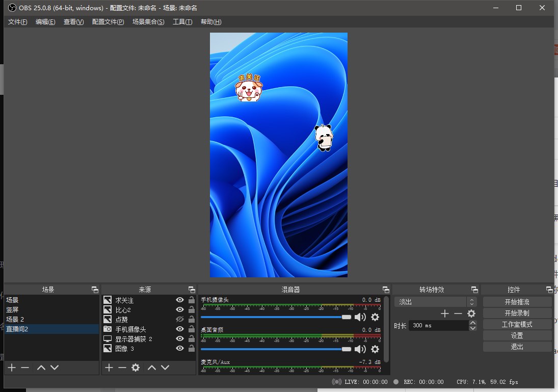
Task: Toggle lock on 显示器捕获 2 source
Action: tap(192, 338)
